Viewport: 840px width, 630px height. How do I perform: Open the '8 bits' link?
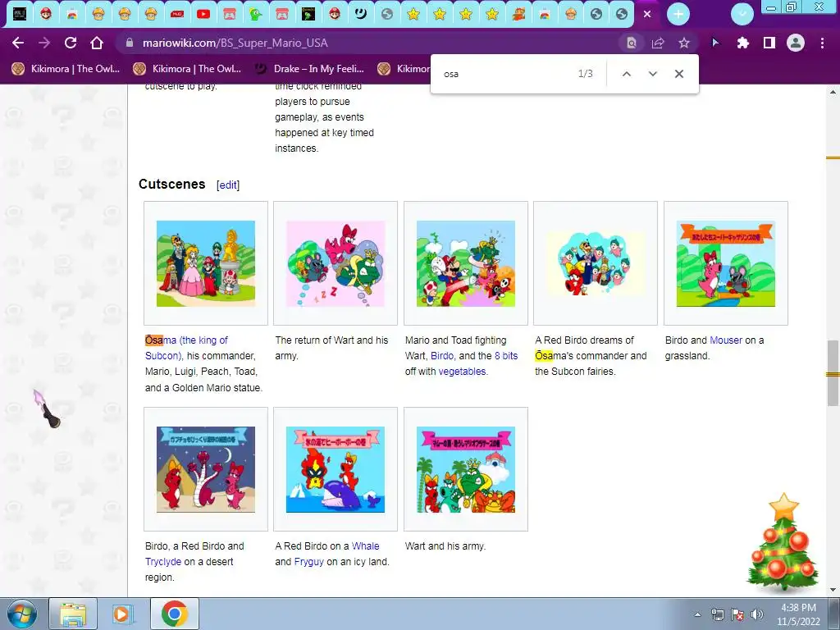coord(506,356)
